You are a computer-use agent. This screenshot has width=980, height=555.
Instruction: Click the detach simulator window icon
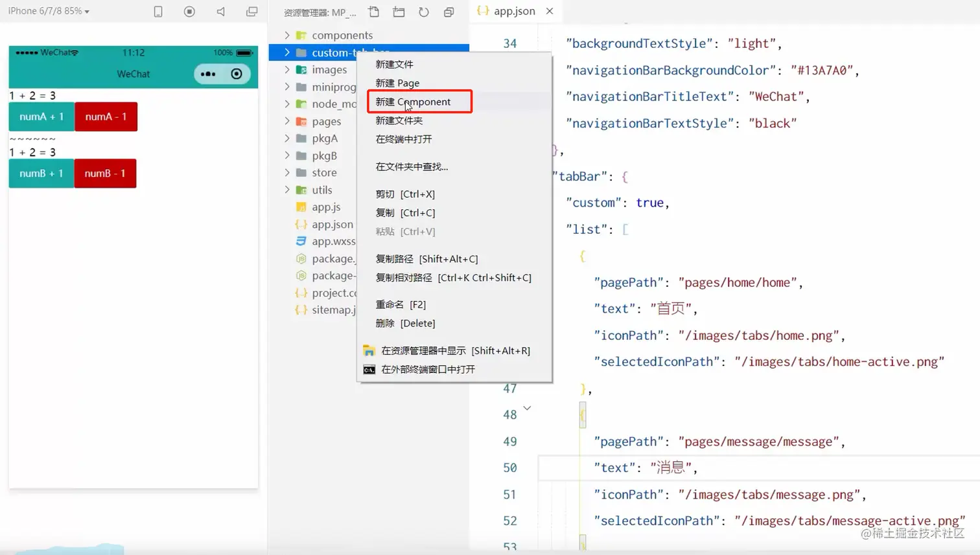[252, 12]
